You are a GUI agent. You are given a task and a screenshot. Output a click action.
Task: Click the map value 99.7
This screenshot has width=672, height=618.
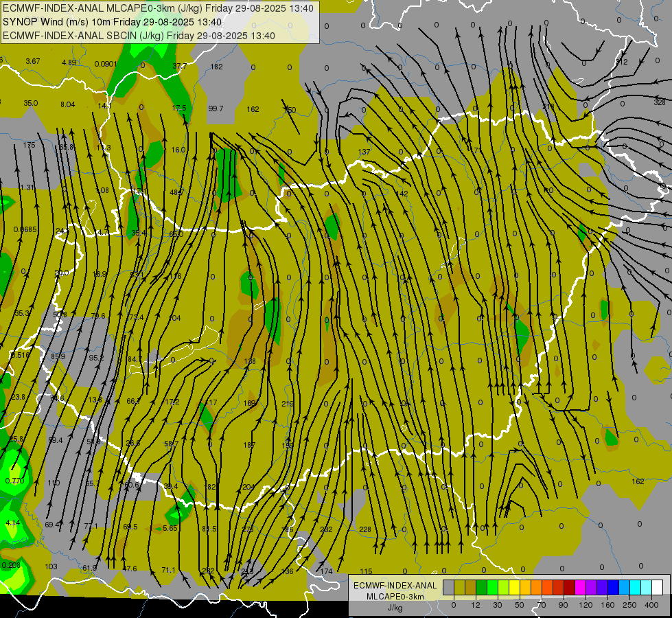216,108
